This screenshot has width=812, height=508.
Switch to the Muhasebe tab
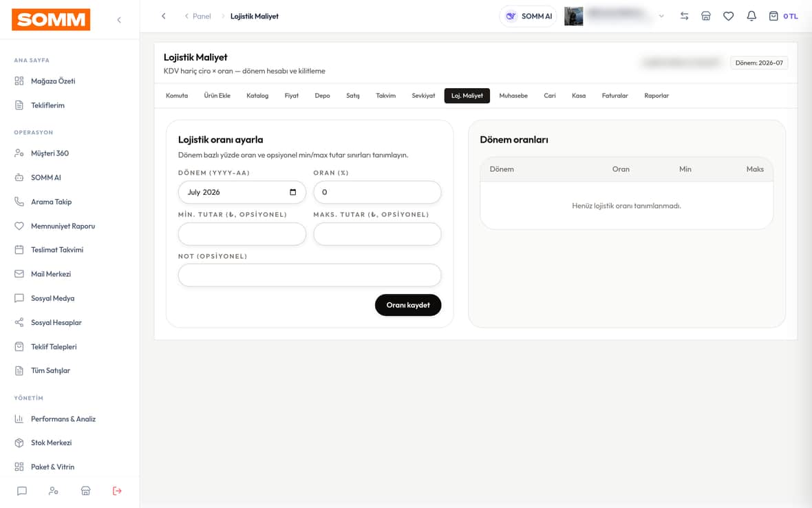click(x=513, y=96)
